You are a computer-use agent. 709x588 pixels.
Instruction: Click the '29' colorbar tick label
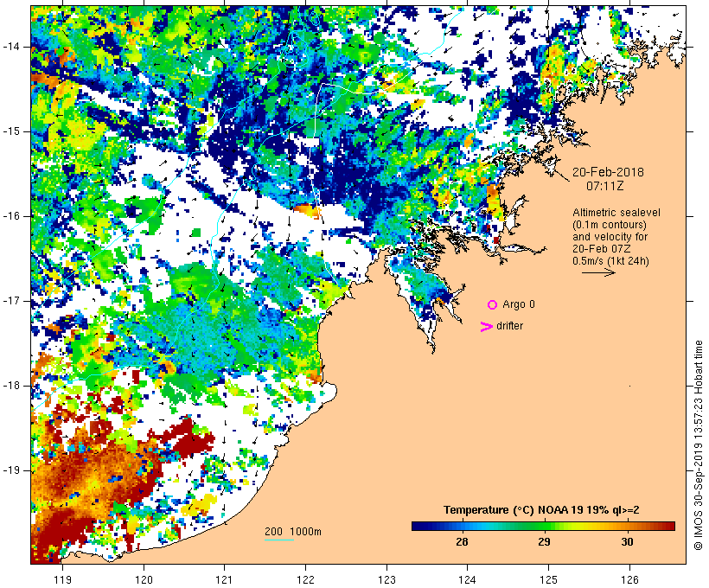544,542
